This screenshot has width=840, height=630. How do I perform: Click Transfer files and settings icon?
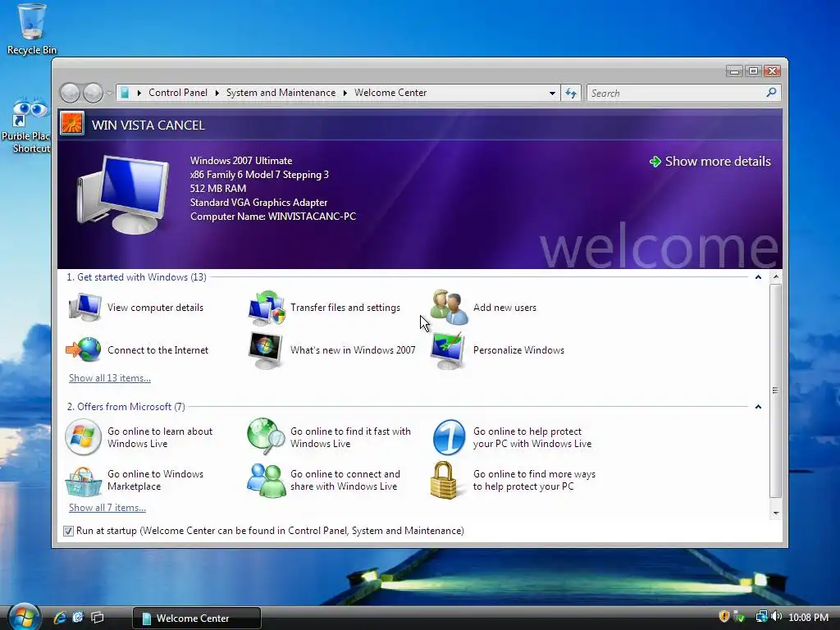click(x=267, y=308)
